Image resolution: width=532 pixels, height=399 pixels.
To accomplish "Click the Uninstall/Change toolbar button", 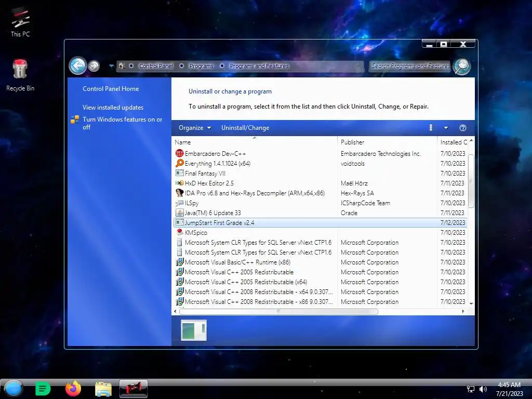I will (x=245, y=128).
